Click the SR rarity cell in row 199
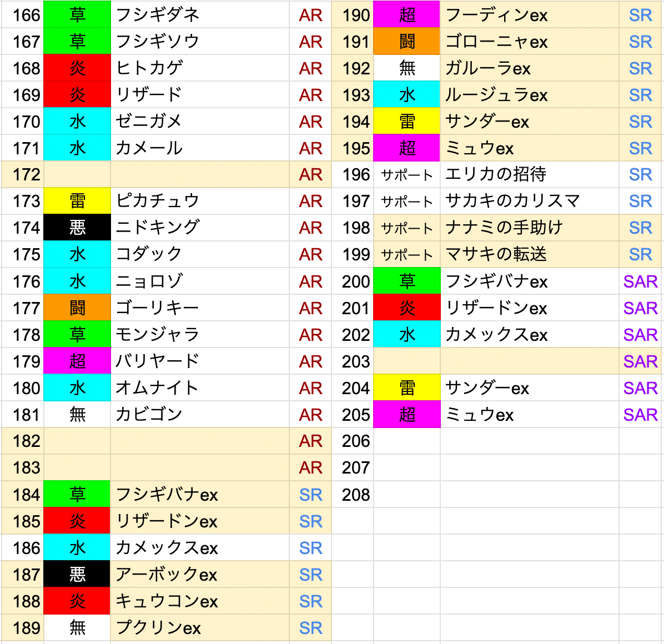Viewport: 664px width, 644px height. (x=640, y=254)
